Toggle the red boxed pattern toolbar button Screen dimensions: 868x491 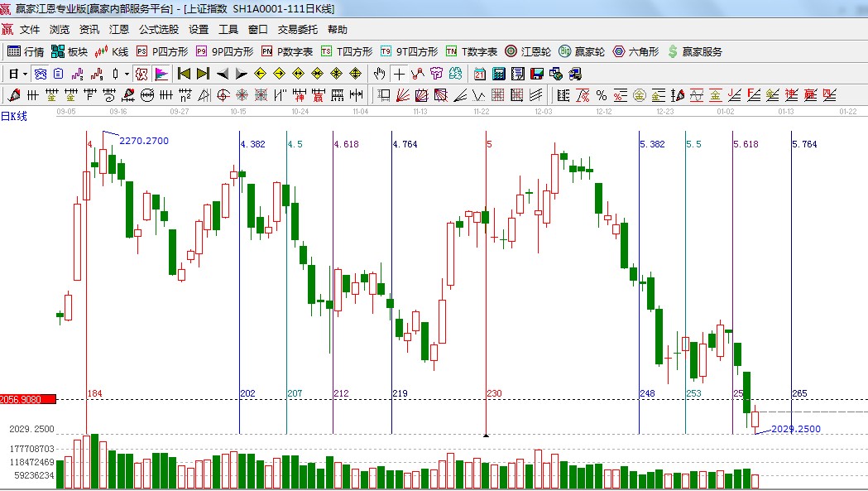click(x=141, y=74)
